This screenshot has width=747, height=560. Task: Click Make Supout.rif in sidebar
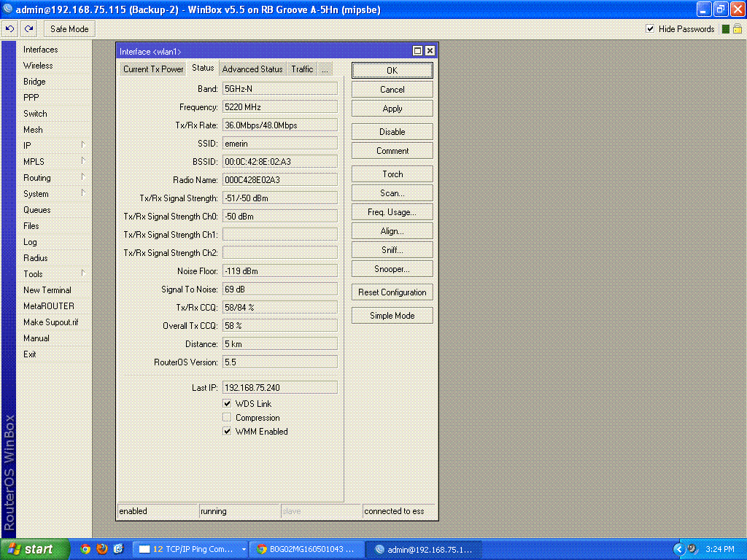pos(50,322)
